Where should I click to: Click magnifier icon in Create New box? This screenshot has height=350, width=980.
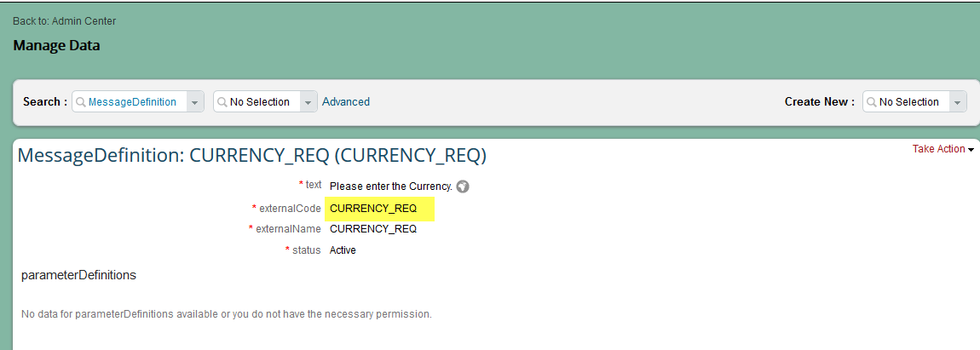(871, 102)
